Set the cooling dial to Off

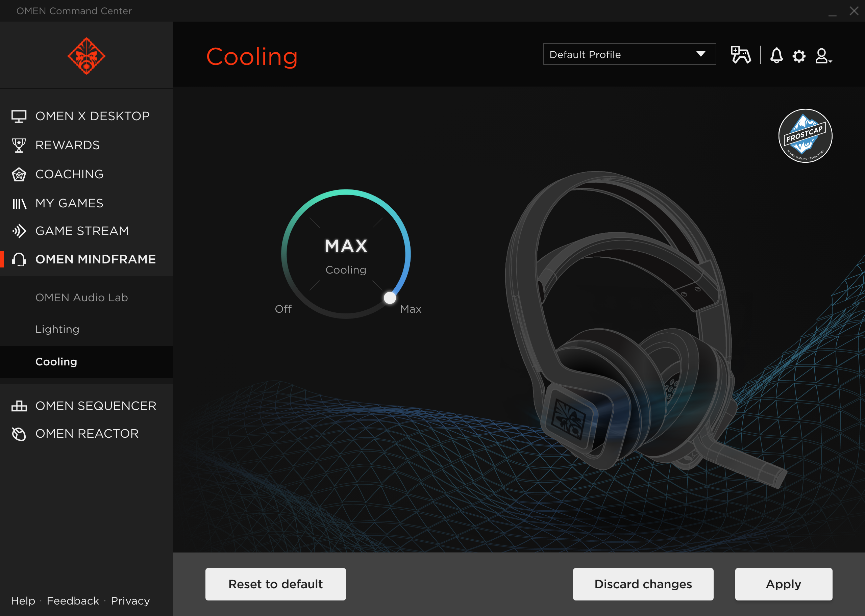[x=283, y=309]
